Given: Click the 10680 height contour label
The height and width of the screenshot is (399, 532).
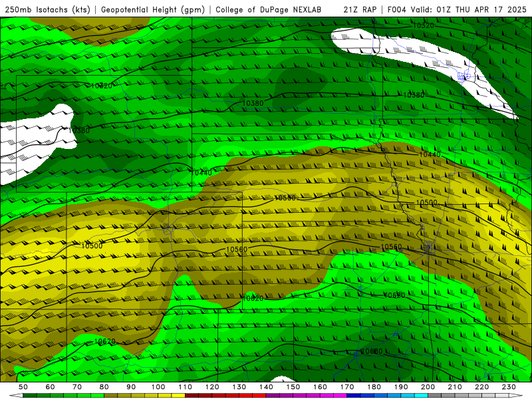Looking at the screenshot, I should pos(371,351).
